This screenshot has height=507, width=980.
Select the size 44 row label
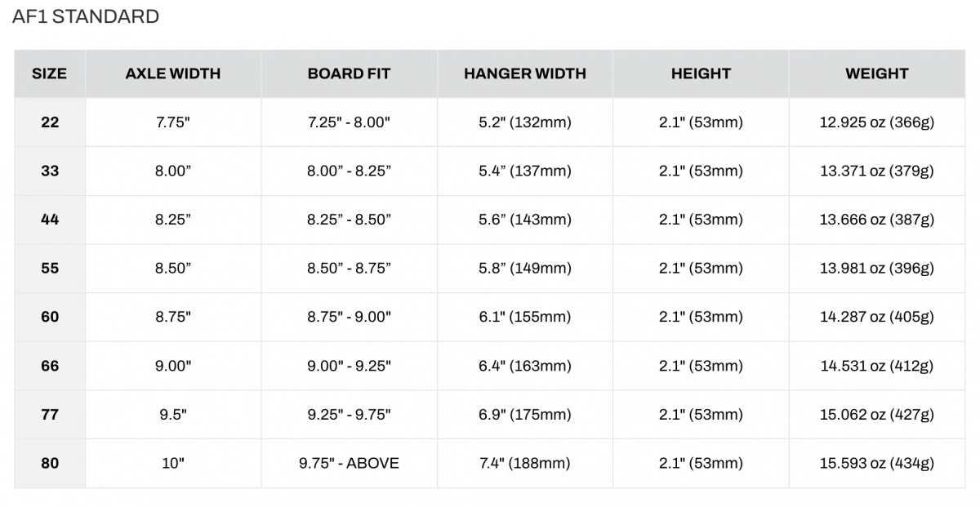pyautogui.click(x=50, y=220)
